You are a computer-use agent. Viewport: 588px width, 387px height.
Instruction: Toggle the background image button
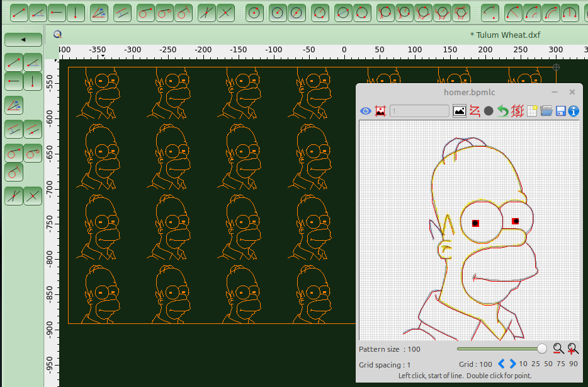coord(460,111)
